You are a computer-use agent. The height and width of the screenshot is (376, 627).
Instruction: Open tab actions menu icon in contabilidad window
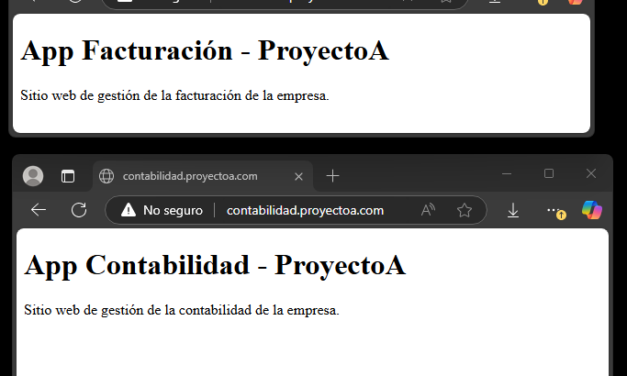pos(68,176)
